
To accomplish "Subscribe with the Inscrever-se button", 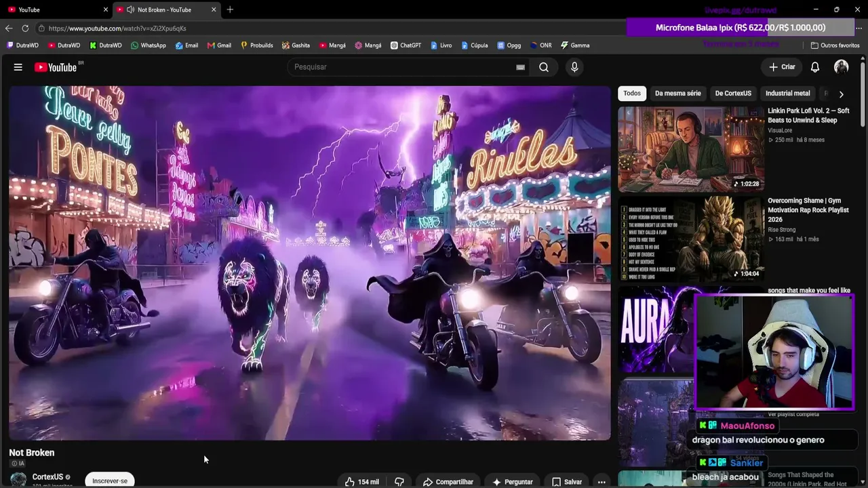I will (110, 481).
